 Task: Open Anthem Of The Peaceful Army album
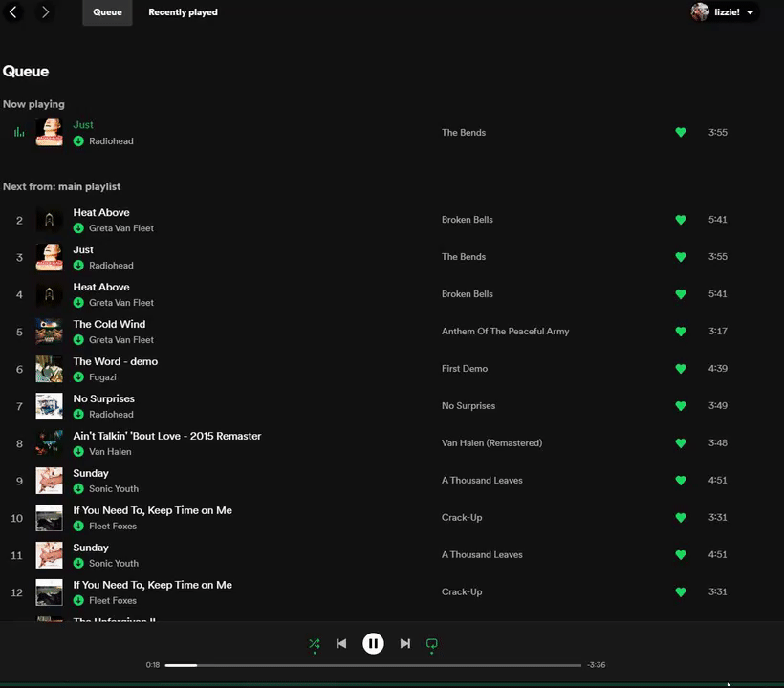click(x=505, y=332)
